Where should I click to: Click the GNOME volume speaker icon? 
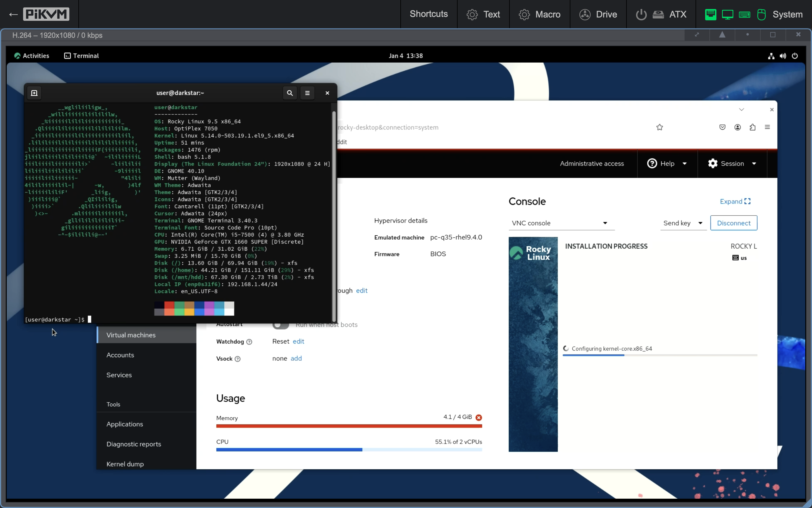pyautogui.click(x=782, y=56)
